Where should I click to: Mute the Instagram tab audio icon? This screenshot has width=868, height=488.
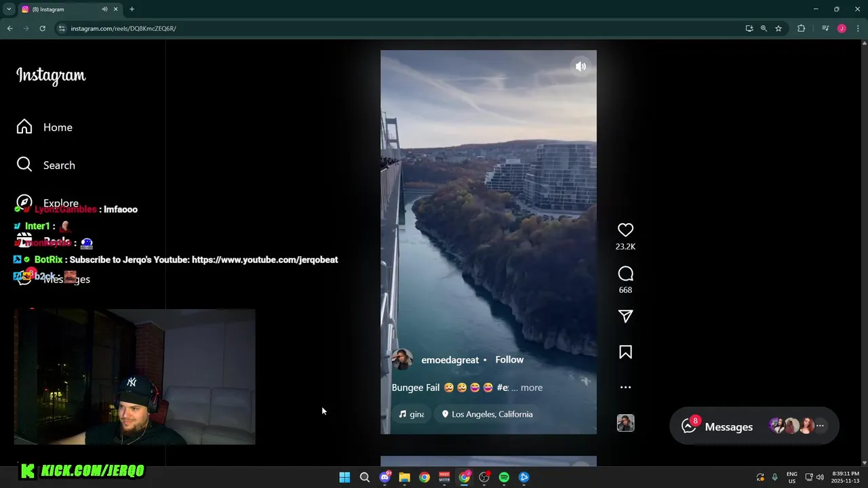coord(104,9)
